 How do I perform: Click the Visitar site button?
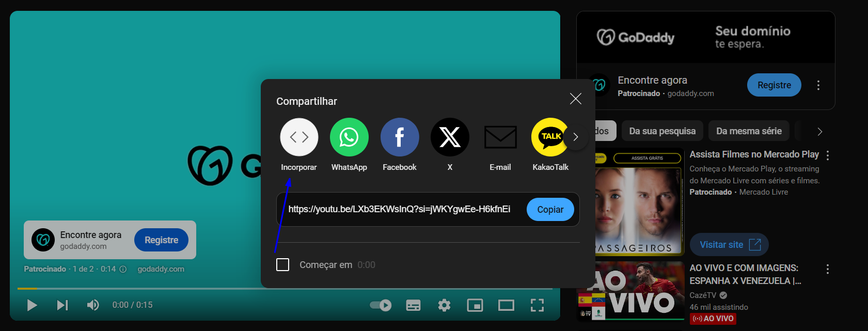[x=729, y=245]
